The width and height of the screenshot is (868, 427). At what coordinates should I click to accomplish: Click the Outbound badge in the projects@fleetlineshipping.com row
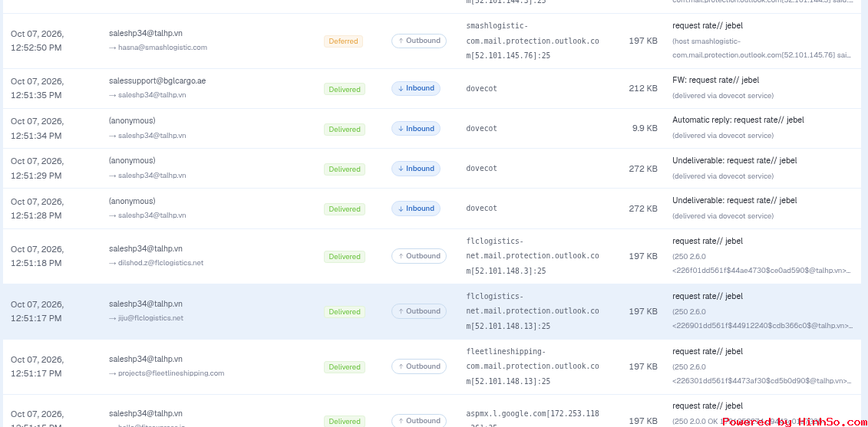pos(418,366)
